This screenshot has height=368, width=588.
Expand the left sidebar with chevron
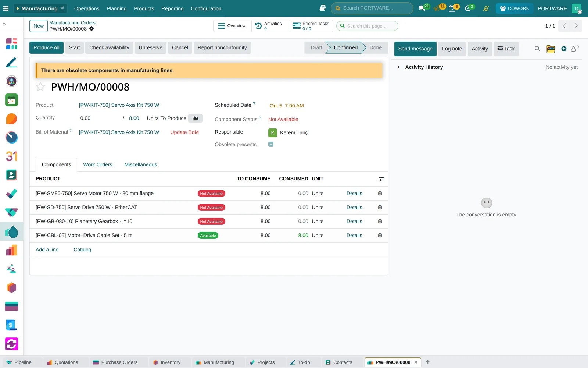pyautogui.click(x=4, y=24)
